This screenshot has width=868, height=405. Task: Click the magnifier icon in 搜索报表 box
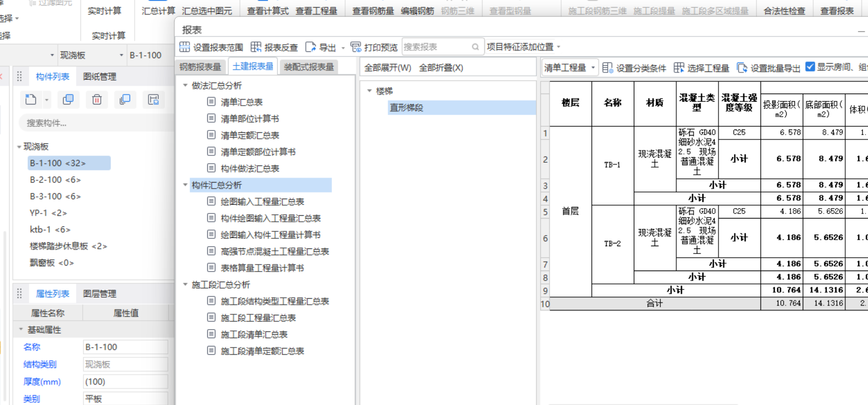pos(475,47)
